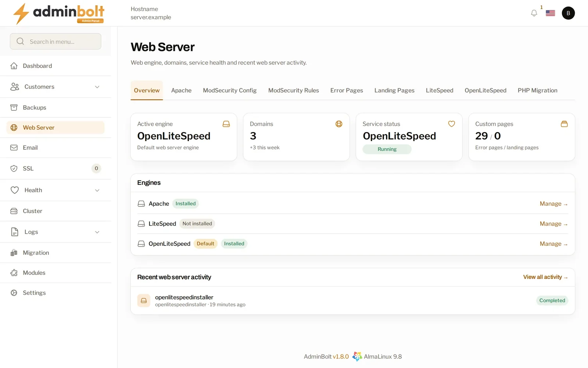Open the user avatar B menu
588x368 pixels.
click(568, 13)
